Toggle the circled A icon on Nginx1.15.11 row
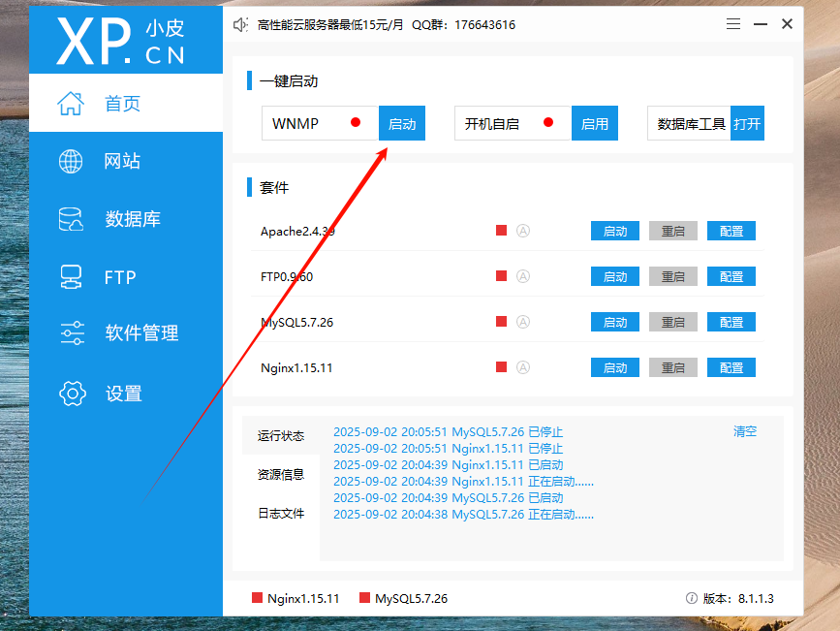840x631 pixels. 523,367
